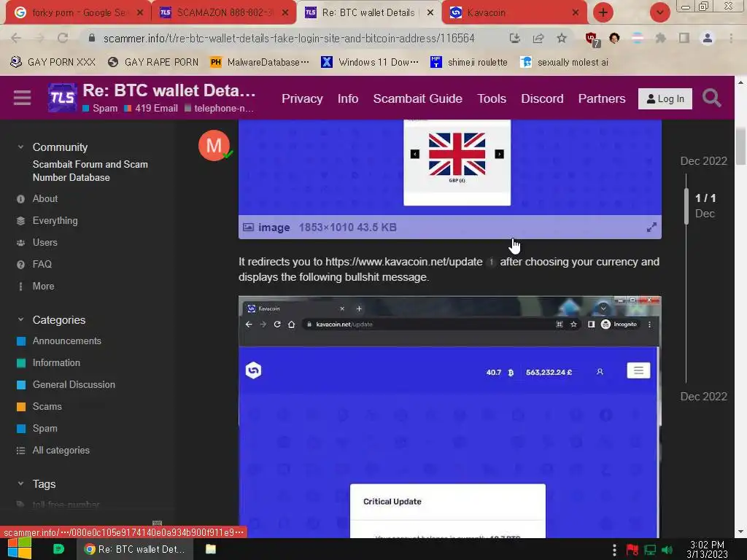Switch to the Kavacoin tab
The height and width of the screenshot is (560, 747).
click(514, 12)
